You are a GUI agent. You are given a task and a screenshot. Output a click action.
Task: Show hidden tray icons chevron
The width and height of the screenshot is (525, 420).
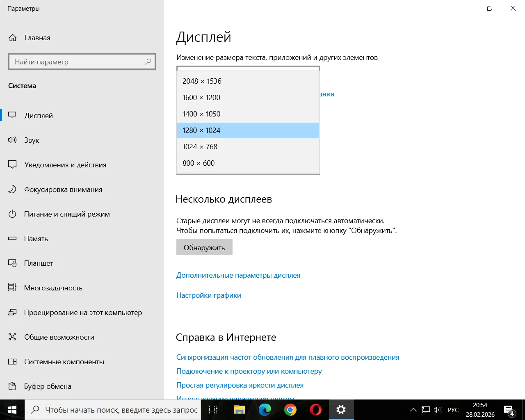click(413, 410)
